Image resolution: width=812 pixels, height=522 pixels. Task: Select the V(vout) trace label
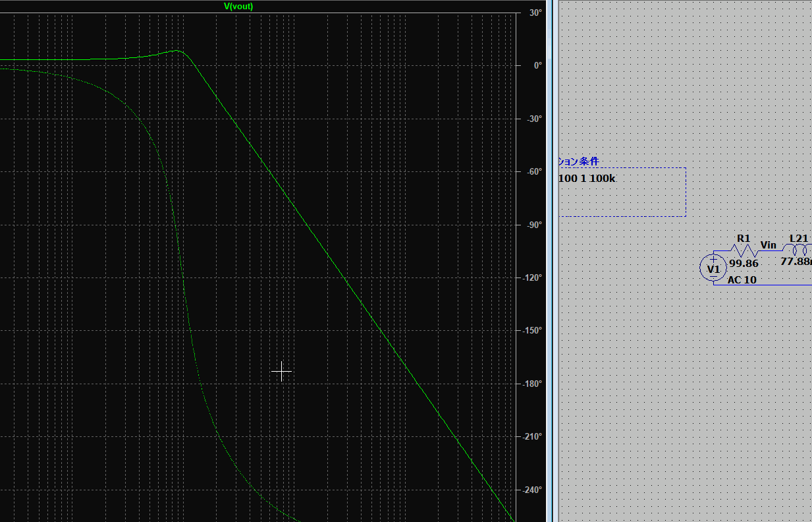coord(238,6)
